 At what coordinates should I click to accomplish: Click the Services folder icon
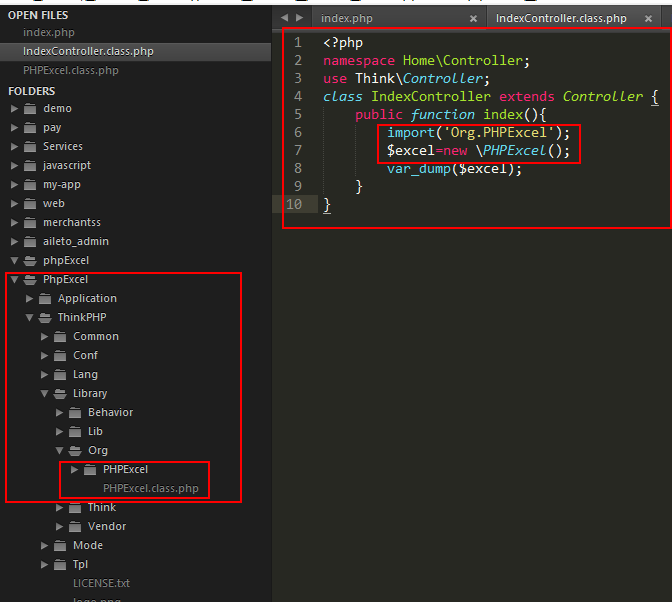pos(30,147)
